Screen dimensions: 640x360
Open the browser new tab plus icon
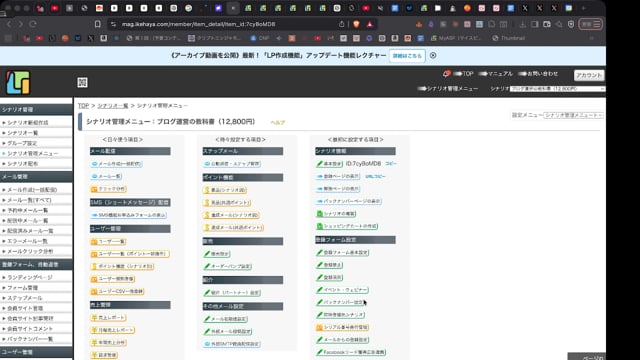point(584,8)
